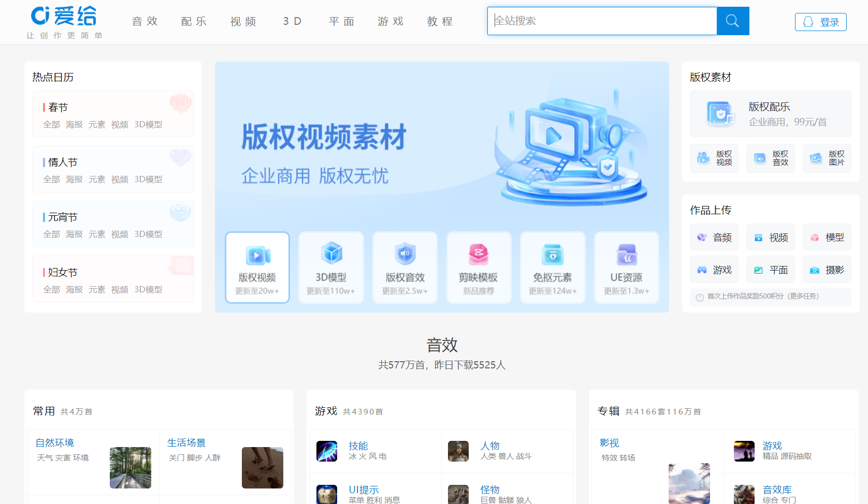868x504 pixels.
Task: Click 海报 under 春节
Action: click(74, 124)
